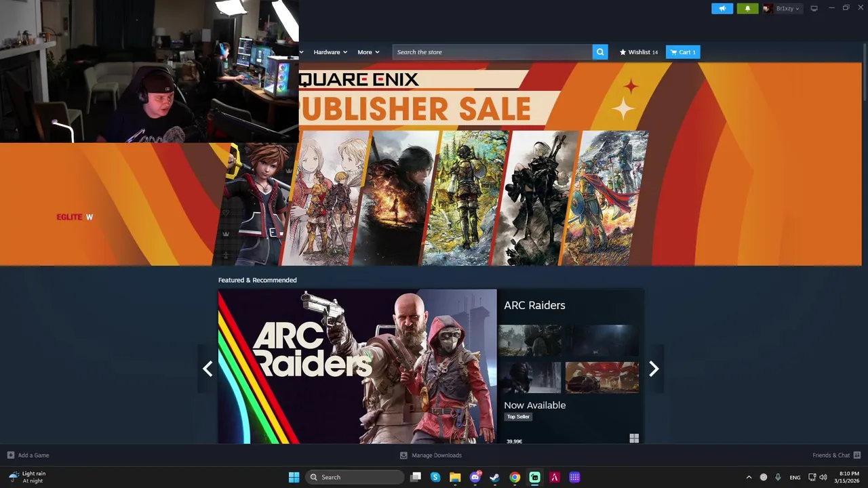Click the circular system tray app icon
This screenshot has height=488, width=868.
764,477
